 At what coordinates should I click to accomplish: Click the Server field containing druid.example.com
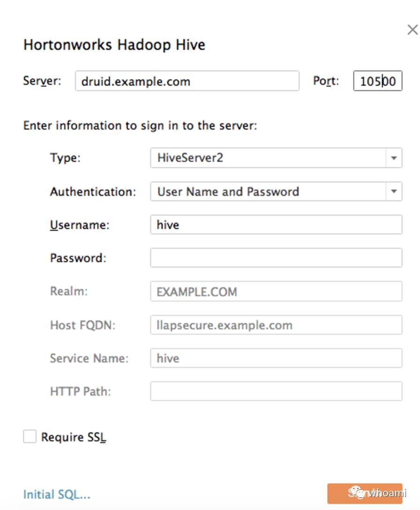pyautogui.click(x=187, y=81)
